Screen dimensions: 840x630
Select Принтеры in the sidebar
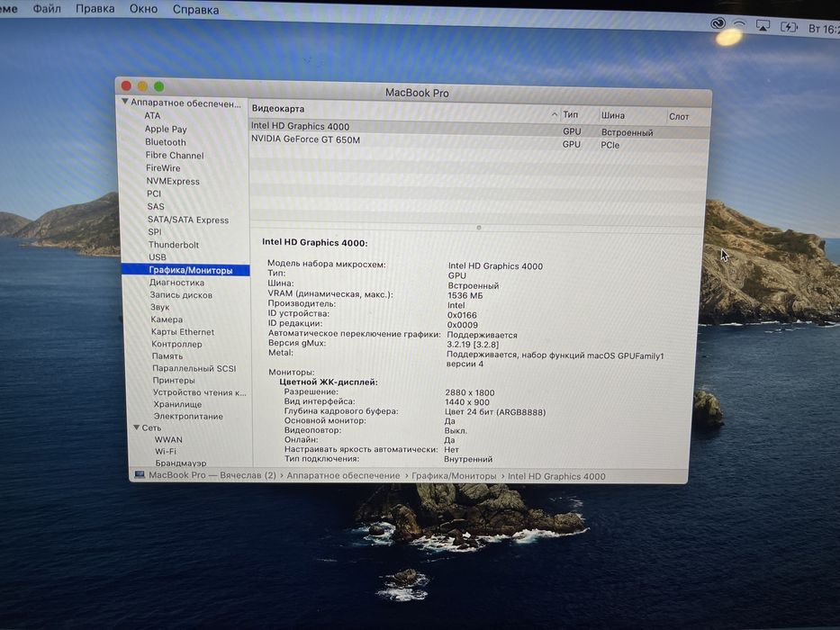coord(174,380)
